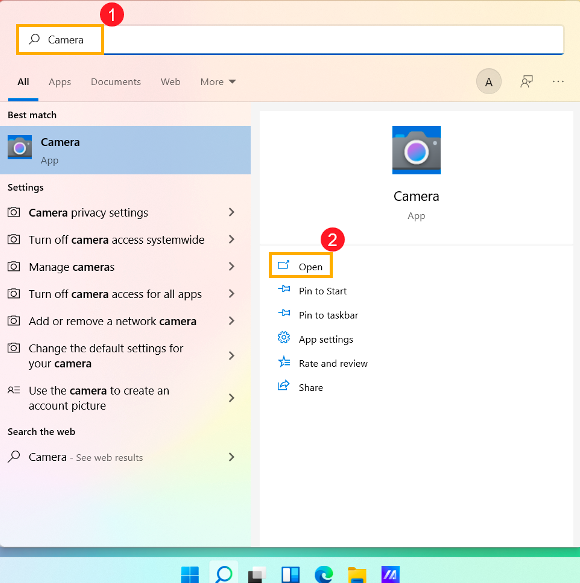Open Use the camera to create account picture

(x=99, y=398)
